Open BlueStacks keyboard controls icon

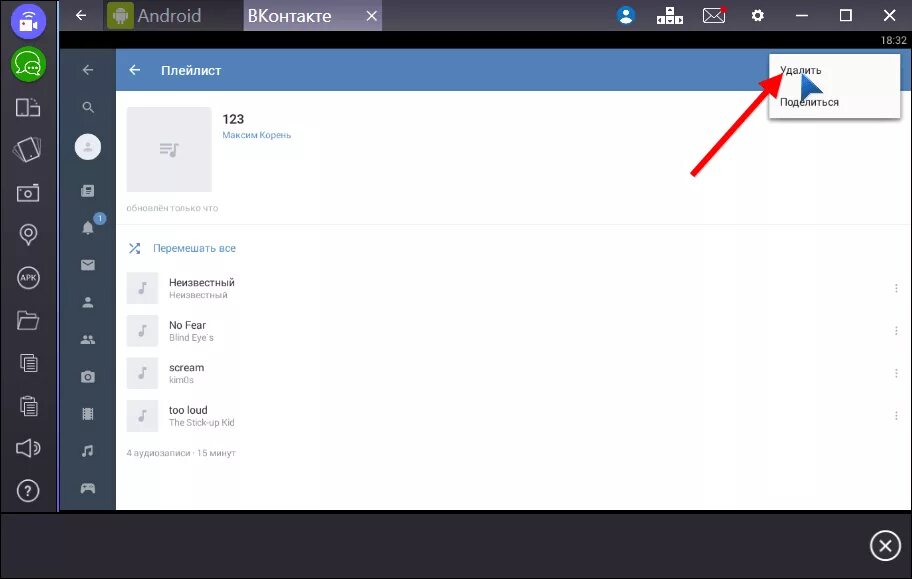[669, 16]
